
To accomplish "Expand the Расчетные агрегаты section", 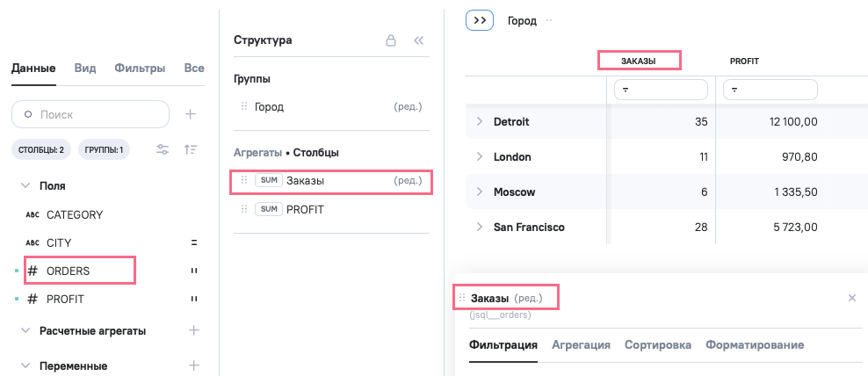I will click(x=25, y=331).
